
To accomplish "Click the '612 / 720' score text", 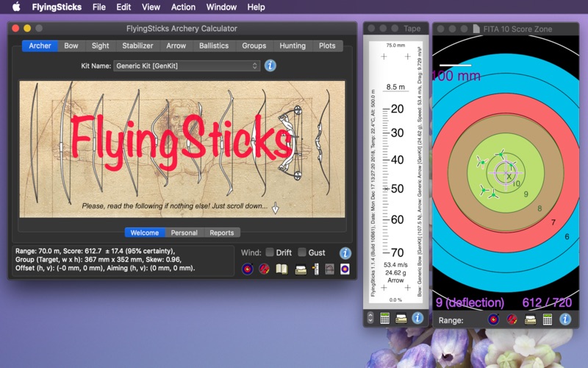I will tap(547, 302).
